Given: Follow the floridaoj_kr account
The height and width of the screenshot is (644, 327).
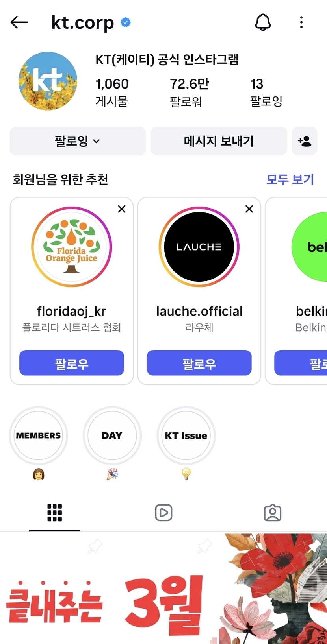Looking at the screenshot, I should (x=72, y=363).
